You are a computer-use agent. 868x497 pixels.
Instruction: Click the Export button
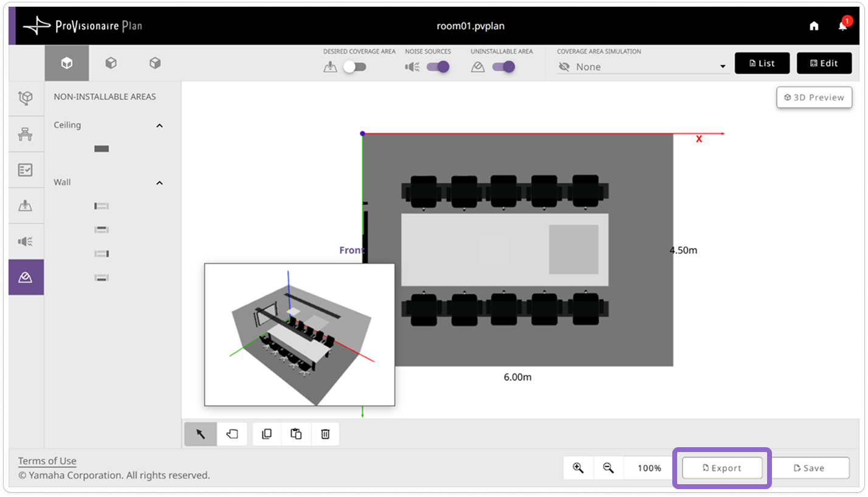click(722, 468)
